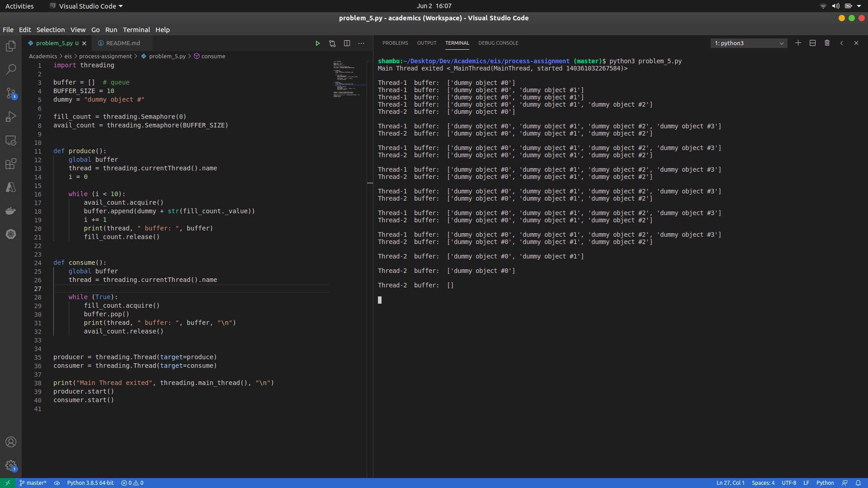
Task: Click Ln 27, Col 1 cursor position
Action: click(730, 483)
